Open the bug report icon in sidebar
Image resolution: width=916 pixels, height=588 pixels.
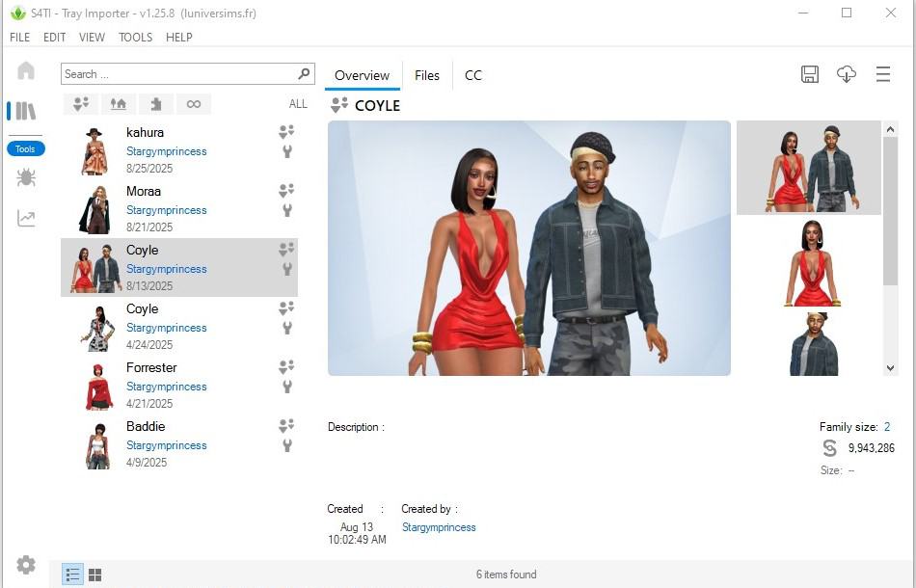click(x=25, y=177)
